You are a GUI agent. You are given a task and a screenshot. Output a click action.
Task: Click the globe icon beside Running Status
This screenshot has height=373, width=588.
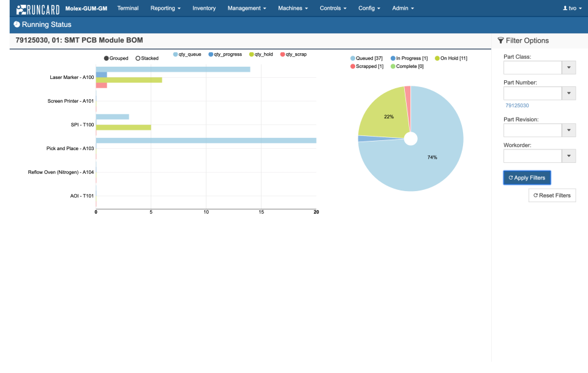point(15,24)
